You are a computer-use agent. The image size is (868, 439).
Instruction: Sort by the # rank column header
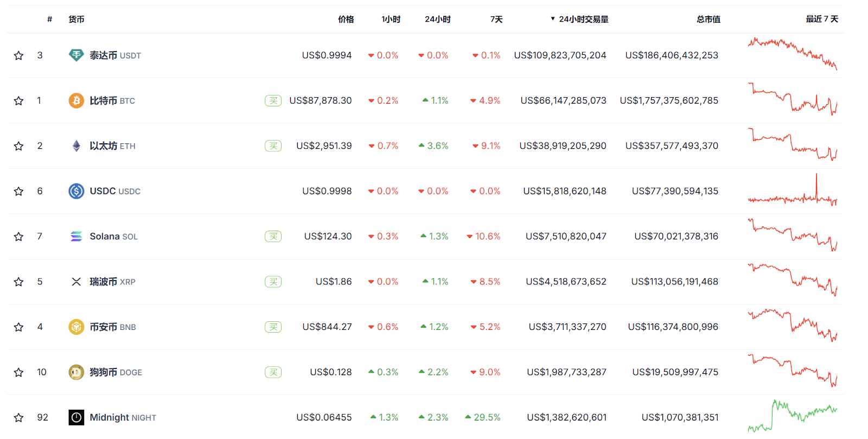[50, 19]
